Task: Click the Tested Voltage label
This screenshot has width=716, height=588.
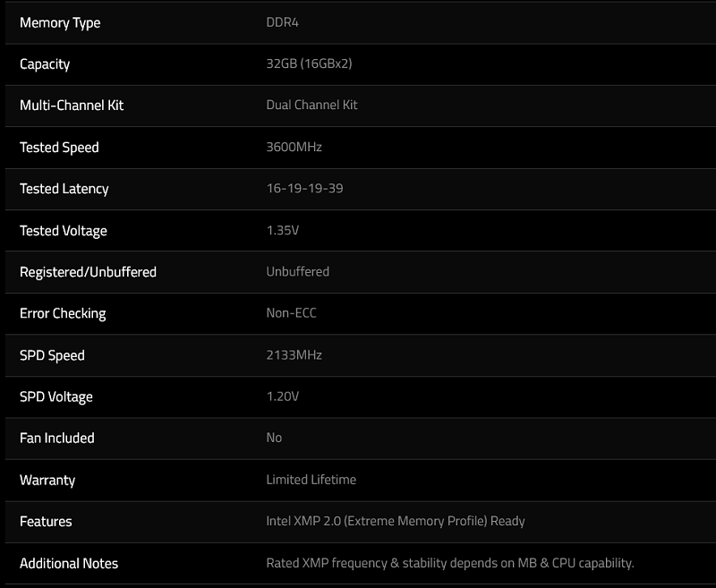Action: [64, 231]
